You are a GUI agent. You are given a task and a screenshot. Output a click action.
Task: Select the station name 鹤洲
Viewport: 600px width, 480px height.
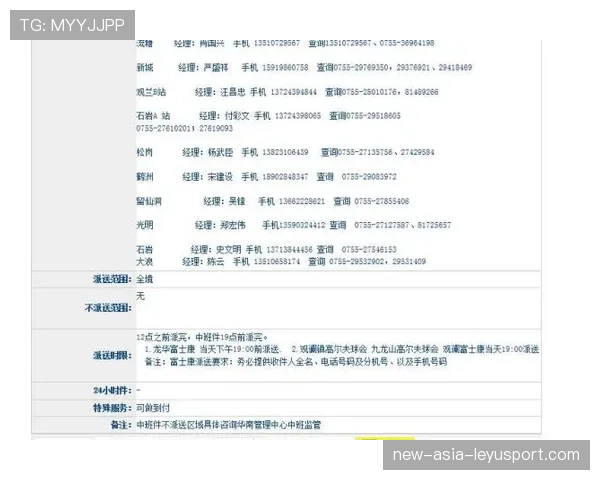[x=145, y=177]
